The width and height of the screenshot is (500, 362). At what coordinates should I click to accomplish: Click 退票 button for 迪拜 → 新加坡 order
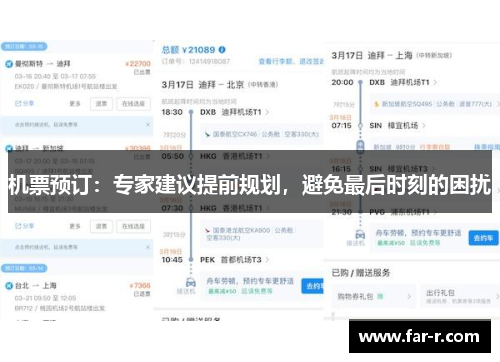coord(101,226)
